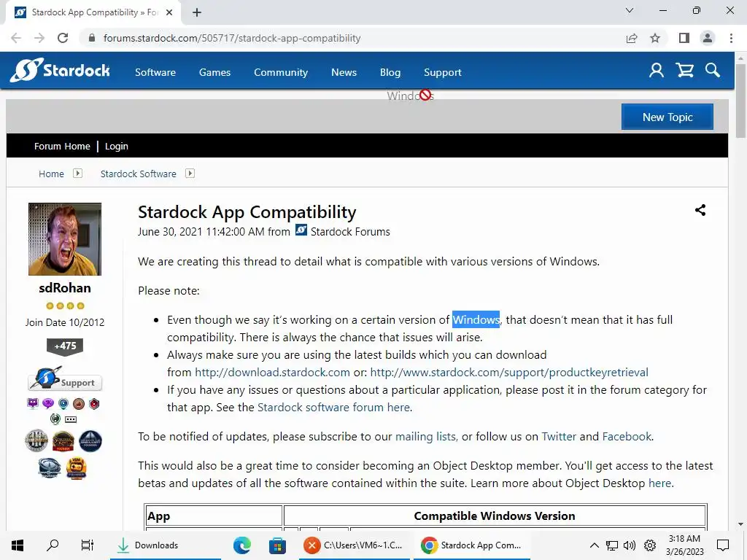The width and height of the screenshot is (747, 560).
Task: Click the network tray icon
Action: 612,545
